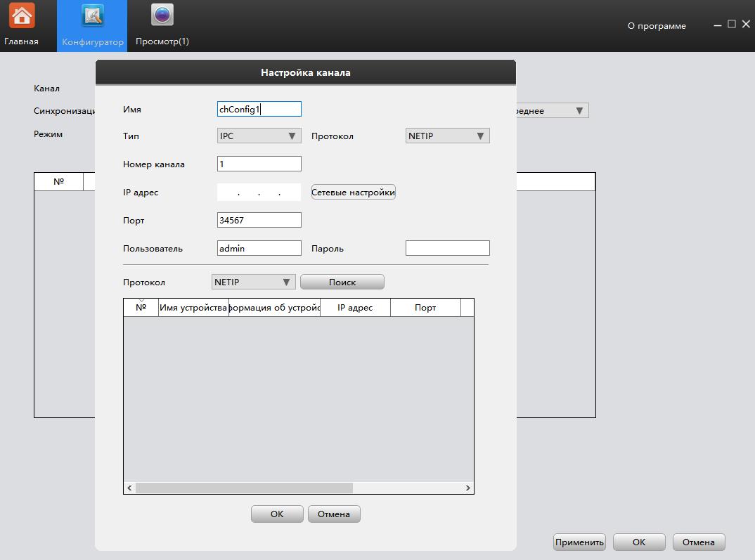The image size is (755, 560).
Task: Open the Среднее quality dropdown
Action: click(x=555, y=110)
